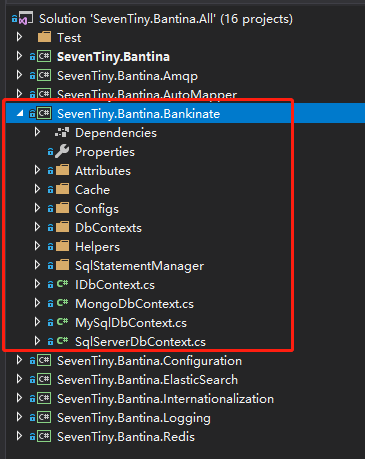
Task: Expand the Test solution folder
Action: [19, 37]
